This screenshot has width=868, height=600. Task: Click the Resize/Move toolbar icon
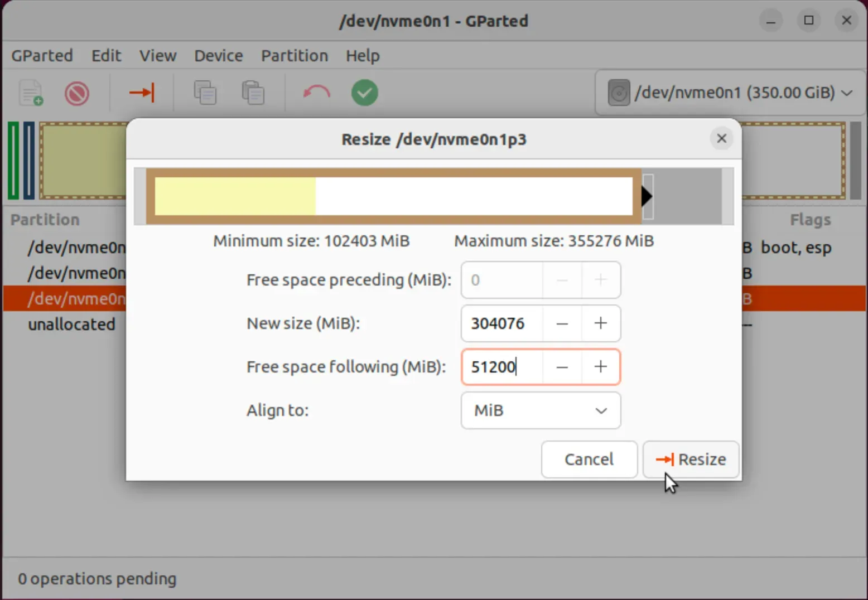click(x=142, y=93)
